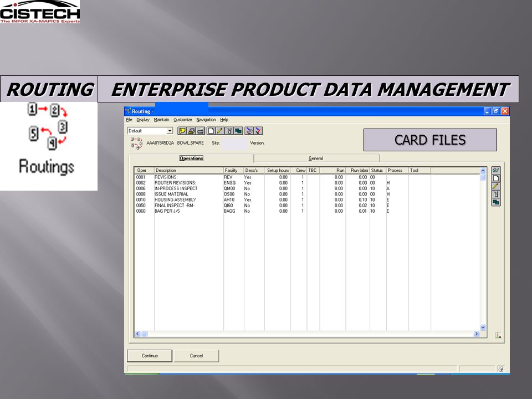Click the printer icon in the toolbar

pyautogui.click(x=201, y=131)
